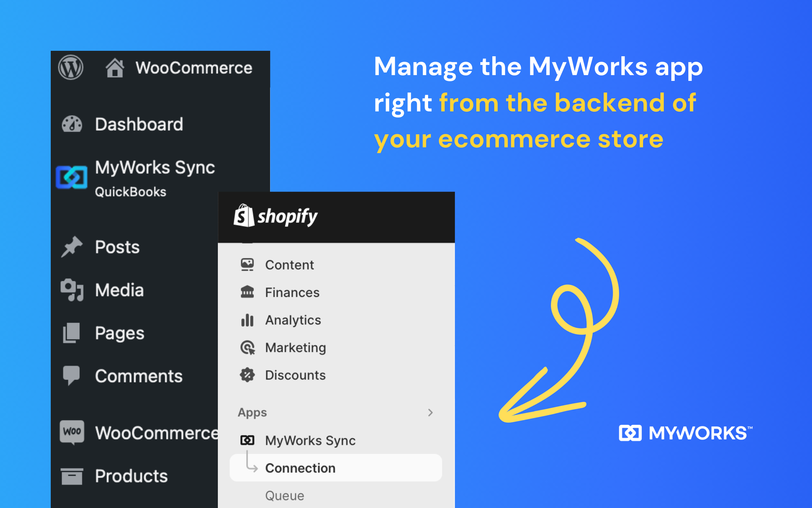This screenshot has width=812, height=508.
Task: Go to the Marketing section
Action: pos(295,347)
